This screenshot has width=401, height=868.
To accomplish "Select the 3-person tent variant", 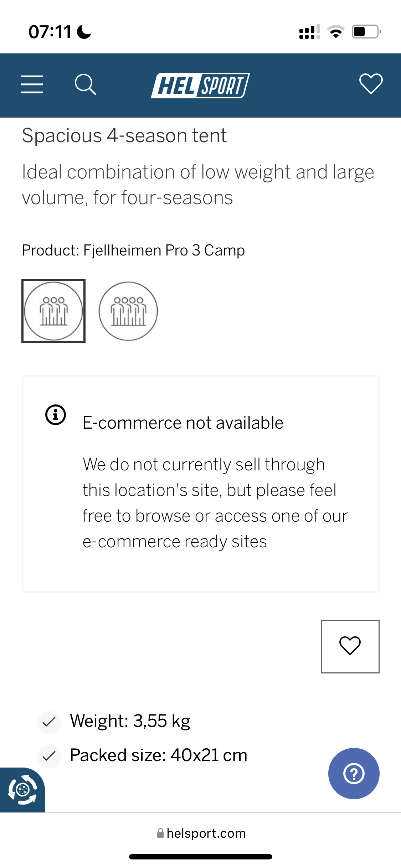I will pyautogui.click(x=53, y=311).
